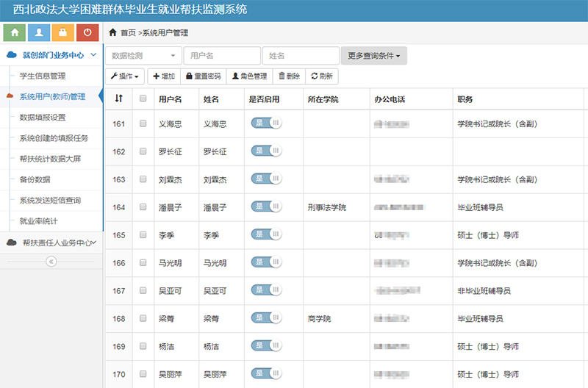Viewport: 588px width, 388px height.
Task: Click the 重置密码 button
Action: 203,76
